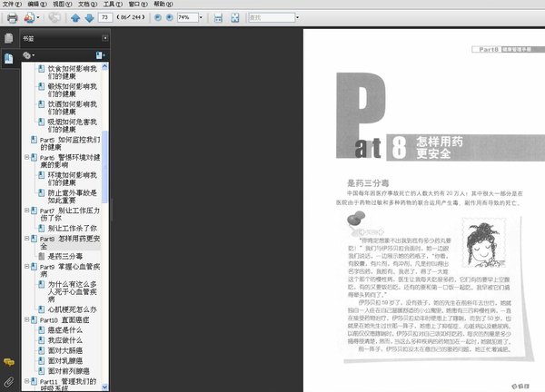Click the zoom percentage field showing 74%
The image size is (545, 392).
coord(188,17)
